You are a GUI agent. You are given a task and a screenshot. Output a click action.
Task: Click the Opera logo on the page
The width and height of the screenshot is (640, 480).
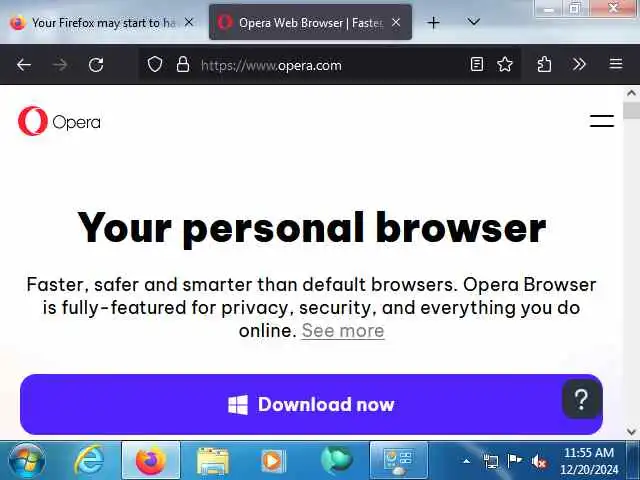point(59,121)
